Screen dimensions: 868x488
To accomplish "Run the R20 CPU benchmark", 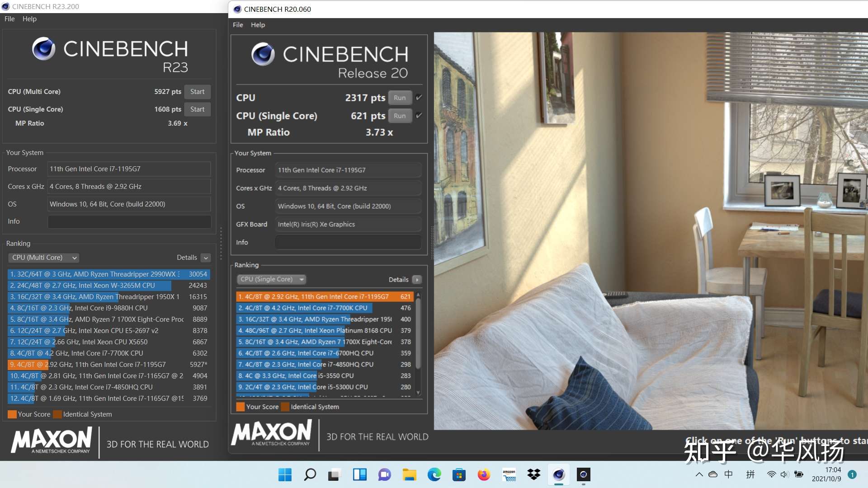I will click(x=400, y=98).
